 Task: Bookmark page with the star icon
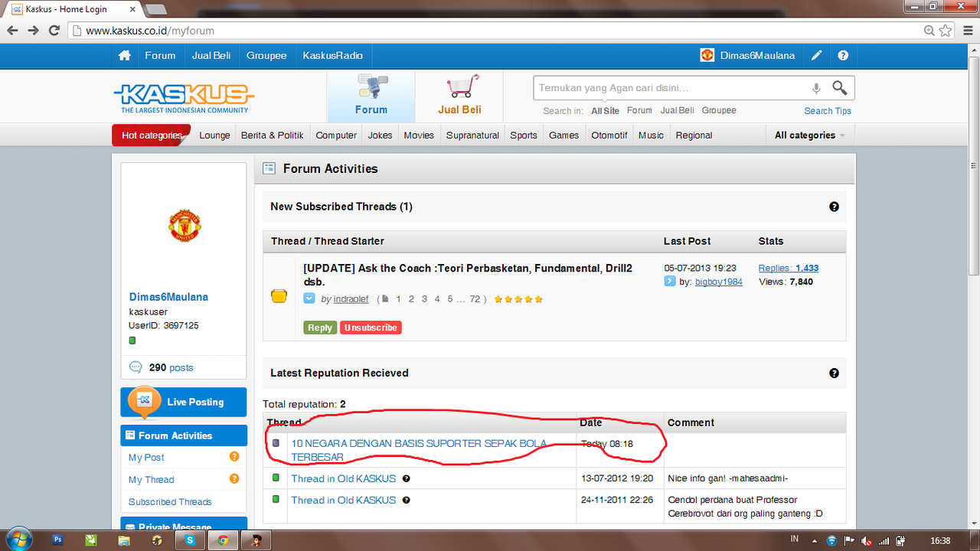(x=946, y=31)
